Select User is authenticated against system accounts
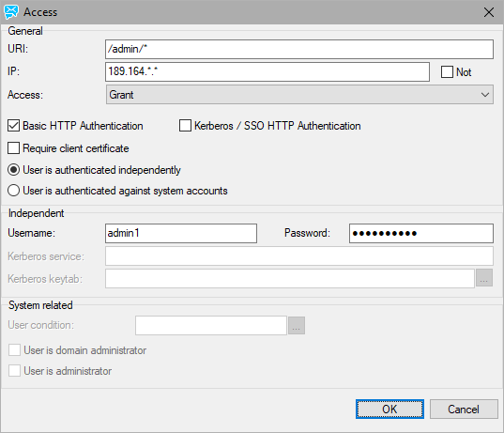This screenshot has height=433, width=504. tap(13, 191)
